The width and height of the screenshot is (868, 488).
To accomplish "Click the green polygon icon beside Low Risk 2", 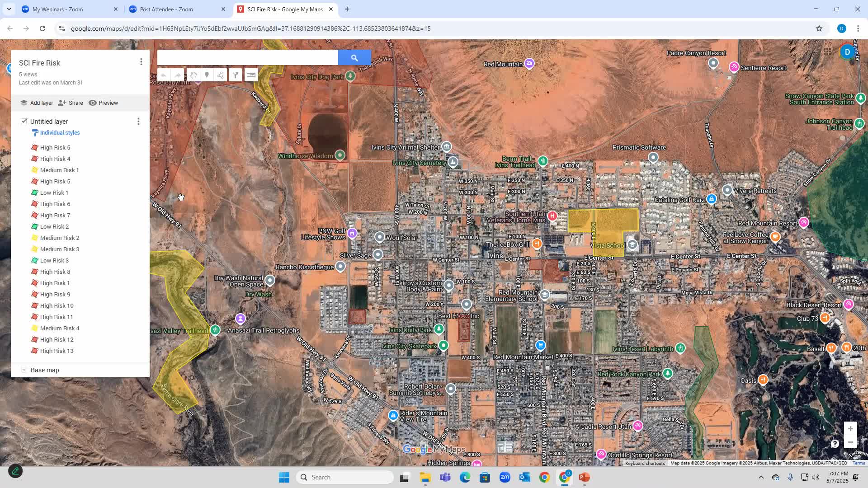I will pyautogui.click(x=34, y=226).
